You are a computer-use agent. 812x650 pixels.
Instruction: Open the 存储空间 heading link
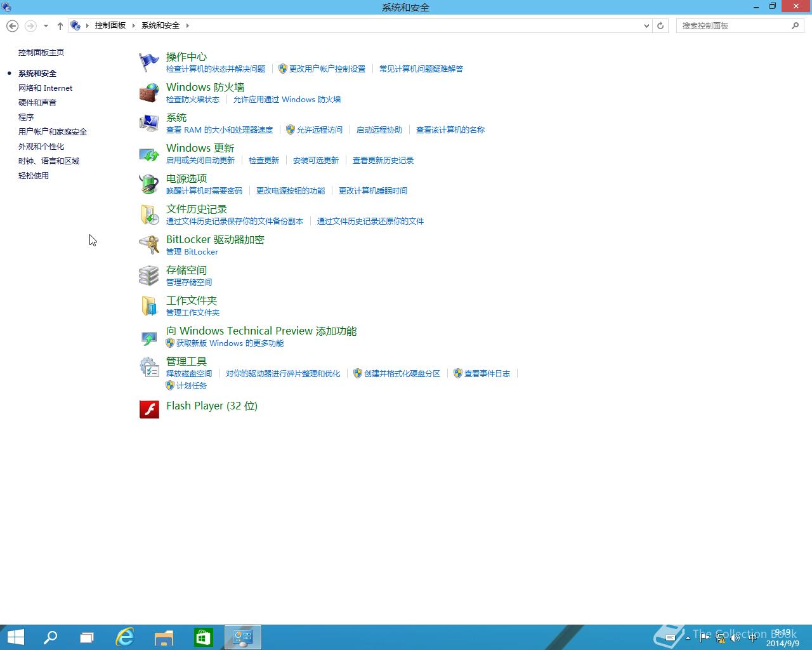pos(187,270)
